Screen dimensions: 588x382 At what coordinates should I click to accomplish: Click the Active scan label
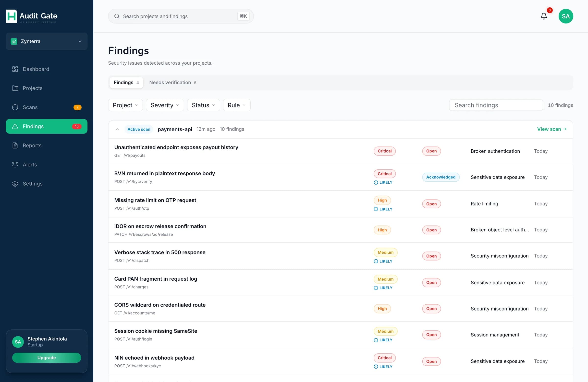139,129
